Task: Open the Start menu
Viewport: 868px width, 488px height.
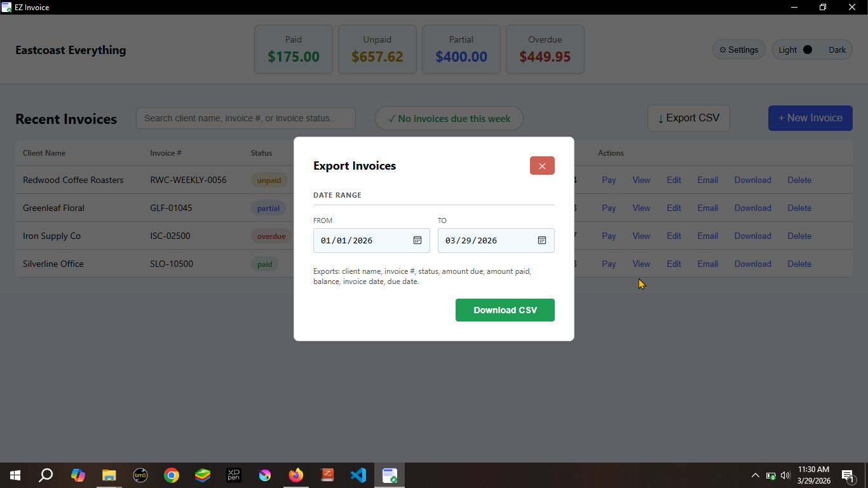Action: point(14,475)
